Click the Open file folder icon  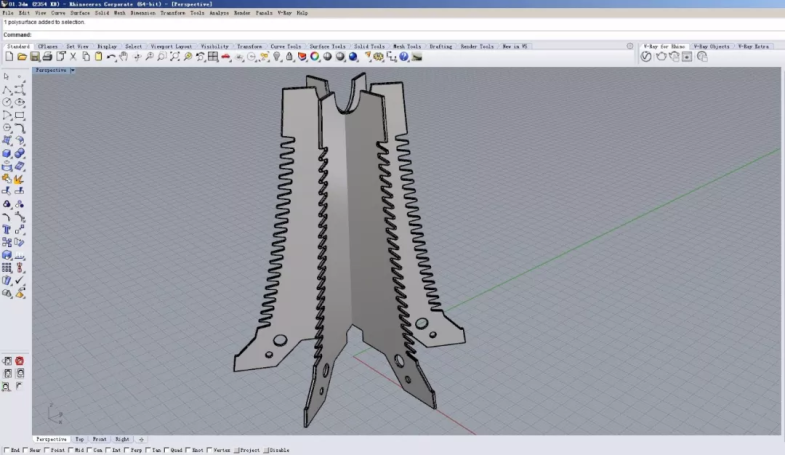[x=21, y=57]
